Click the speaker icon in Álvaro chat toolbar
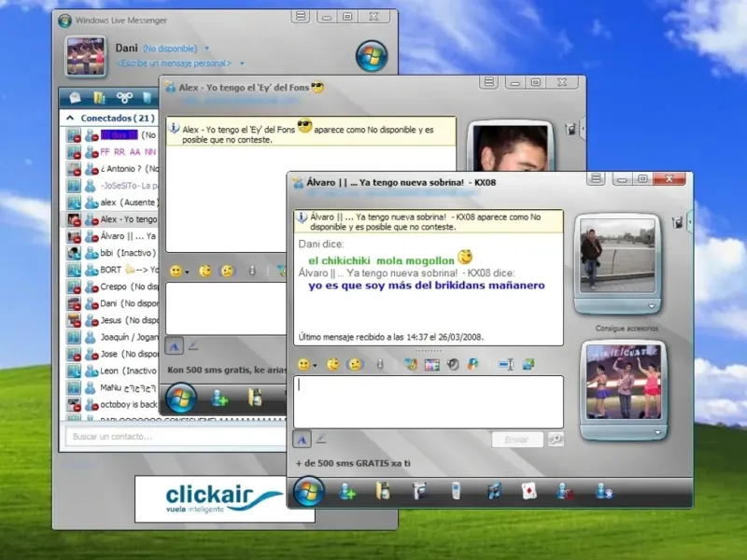The image size is (747, 560). point(453,365)
